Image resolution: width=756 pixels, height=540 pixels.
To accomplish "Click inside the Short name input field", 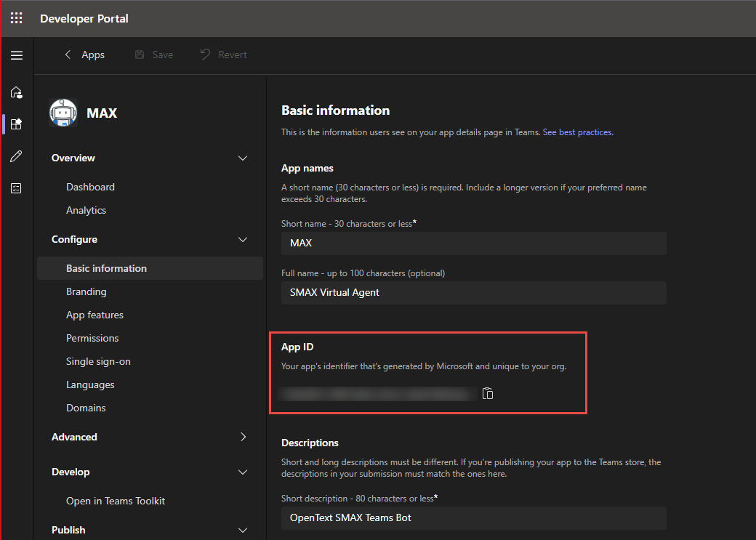I will pos(473,243).
